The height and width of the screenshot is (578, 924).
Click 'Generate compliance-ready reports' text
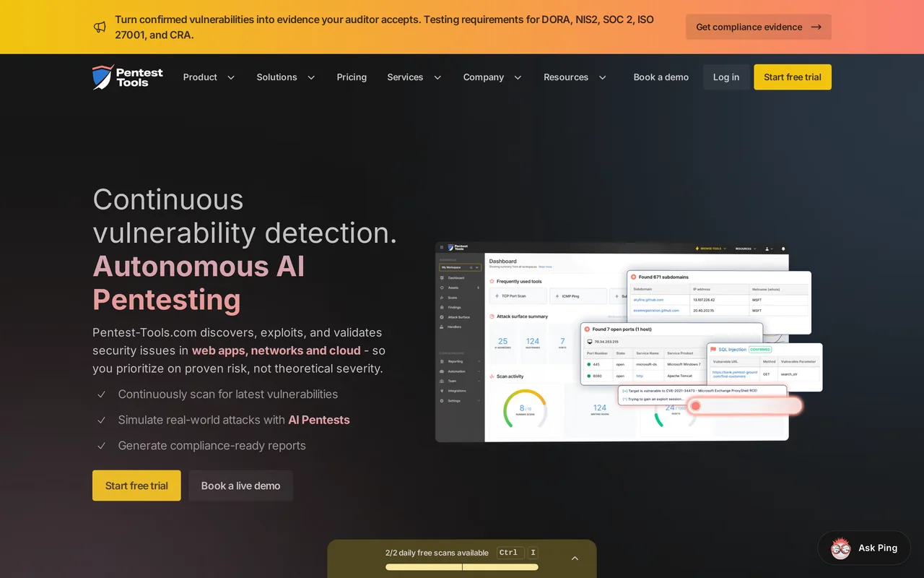pos(212,446)
